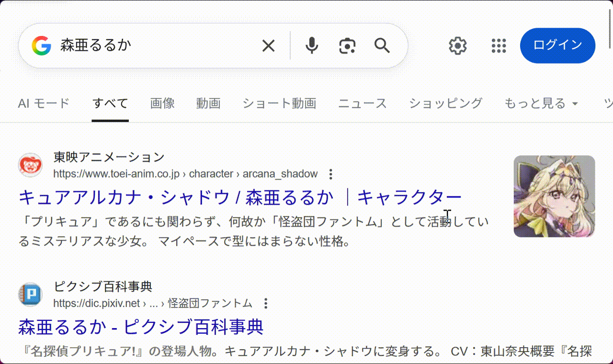Click the Toei Animation site favicon
This screenshot has height=364, width=613.
click(x=30, y=165)
